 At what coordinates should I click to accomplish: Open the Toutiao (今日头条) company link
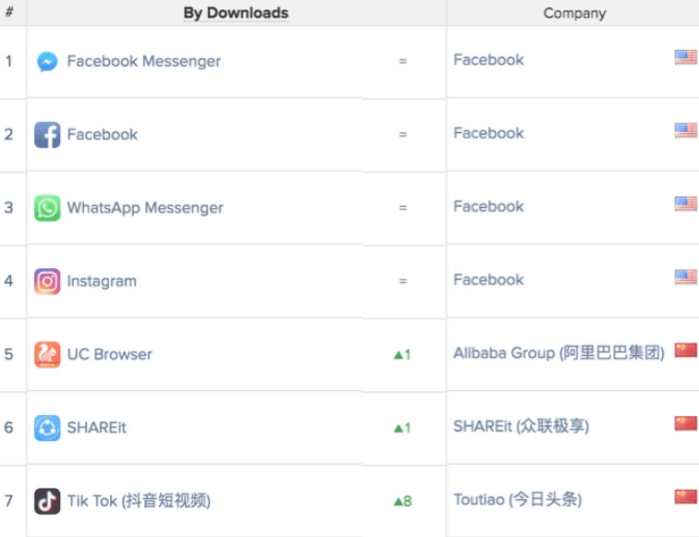coord(518,500)
